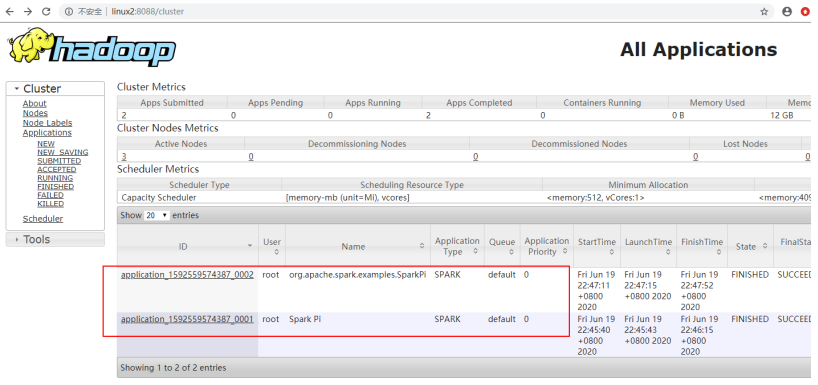
Task: Click the Showing 1 to 2 of 2 entries text
Action: tap(173, 368)
